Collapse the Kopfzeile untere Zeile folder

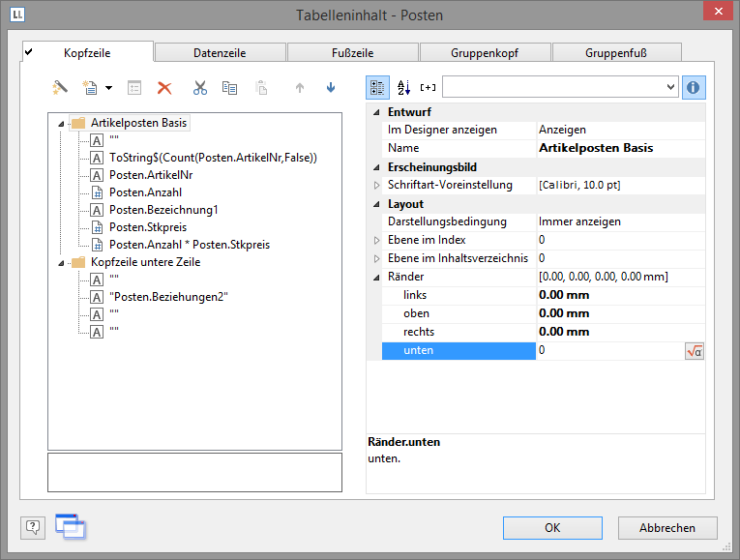[63, 262]
